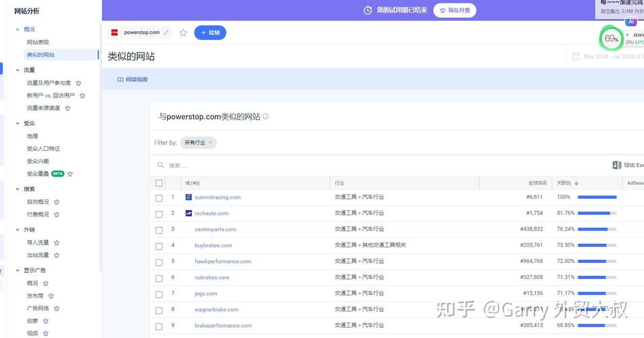The height and width of the screenshot is (338, 644).
Task: Click the 69% green circle indicator
Action: click(611, 39)
